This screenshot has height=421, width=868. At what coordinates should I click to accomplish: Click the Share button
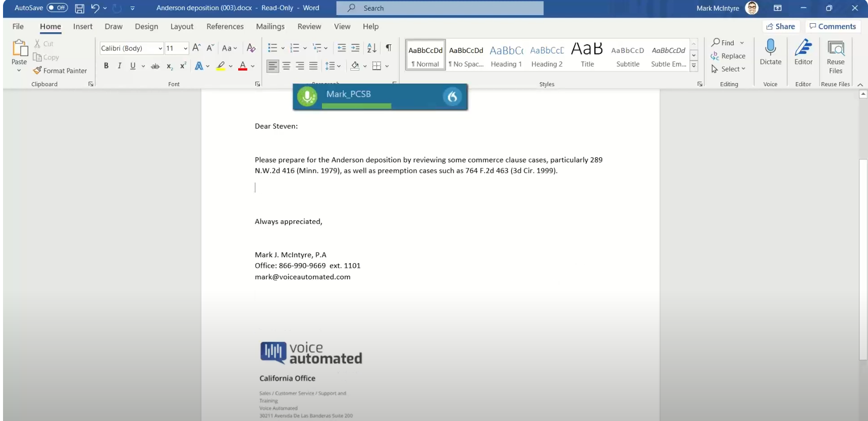click(780, 27)
